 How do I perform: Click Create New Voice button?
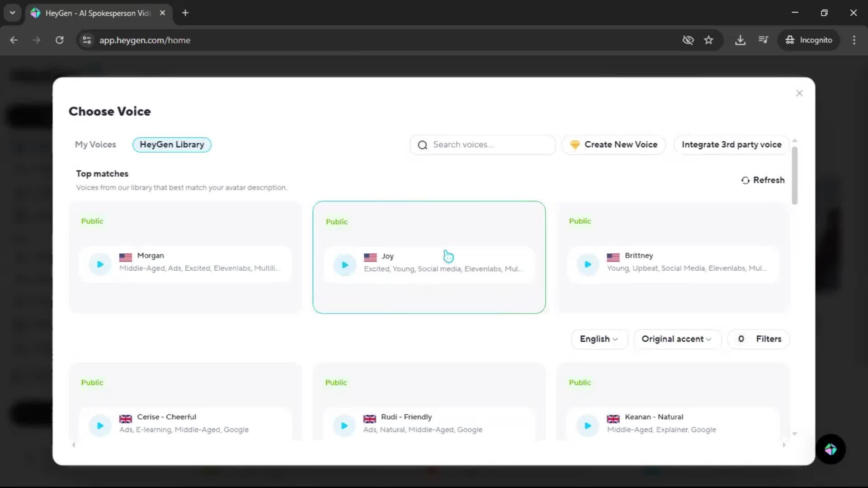pyautogui.click(x=613, y=145)
